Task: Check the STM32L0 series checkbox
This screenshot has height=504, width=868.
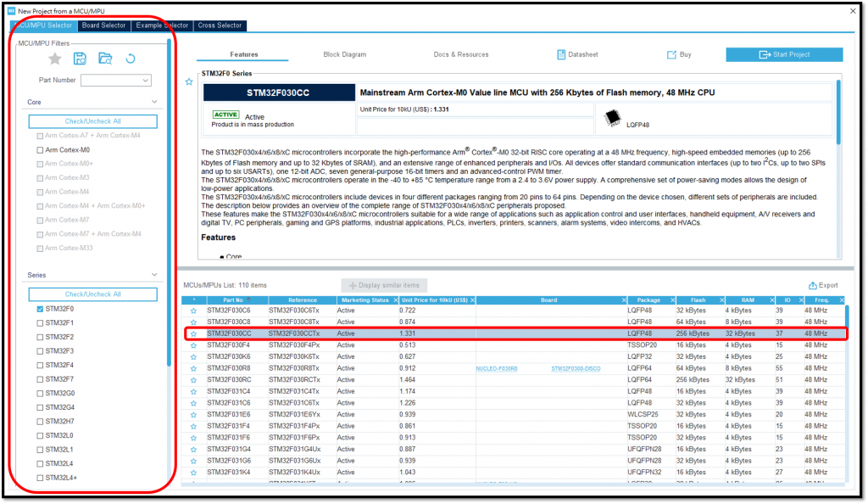Action: coord(40,436)
